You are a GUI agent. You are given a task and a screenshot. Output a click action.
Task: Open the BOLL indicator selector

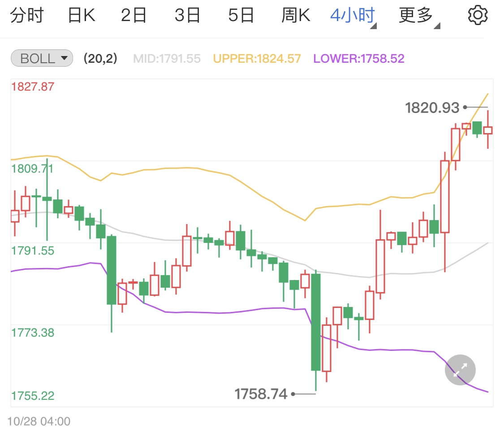pyautogui.click(x=42, y=58)
